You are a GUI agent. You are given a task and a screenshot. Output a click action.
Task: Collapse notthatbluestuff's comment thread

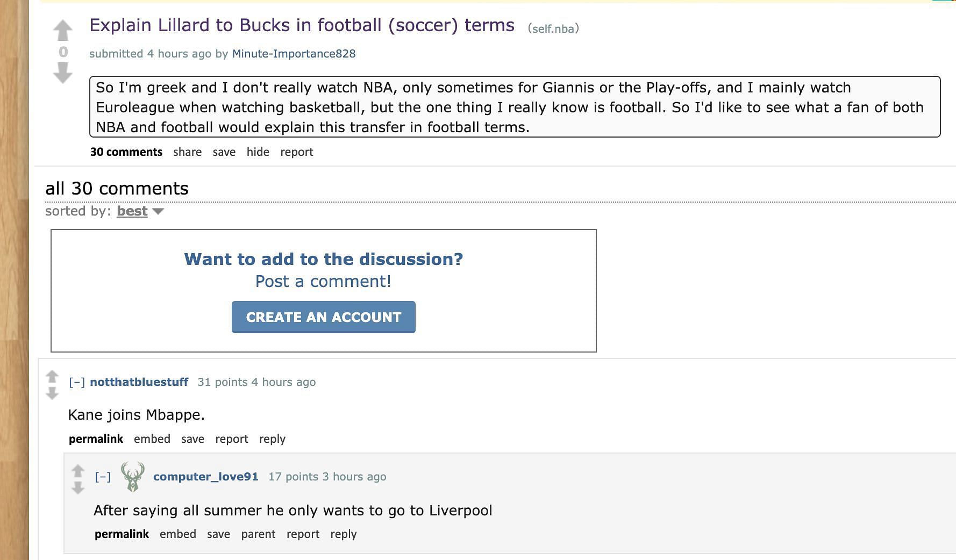[x=77, y=382]
